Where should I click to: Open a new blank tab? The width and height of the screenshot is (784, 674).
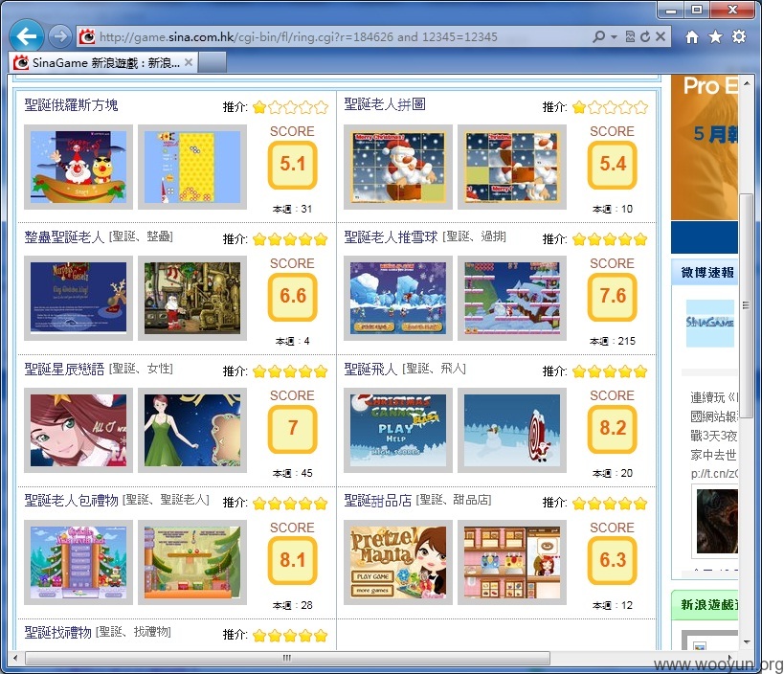(212, 63)
